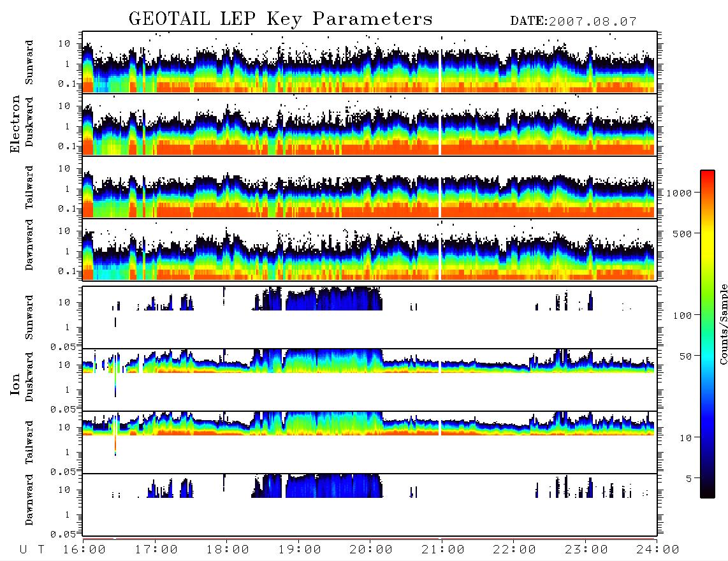The width and height of the screenshot is (728, 561).
Task: Click the 20:00 time axis label
Action: point(371,550)
